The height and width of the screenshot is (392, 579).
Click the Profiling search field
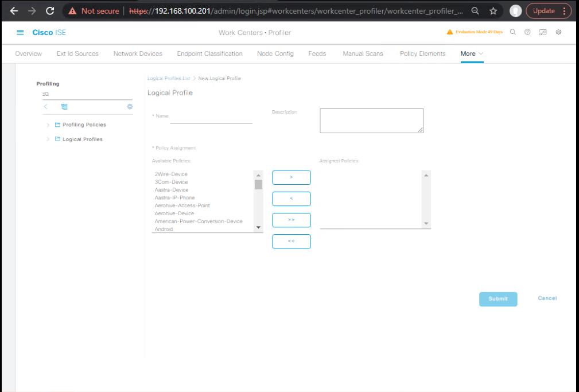[x=87, y=94]
